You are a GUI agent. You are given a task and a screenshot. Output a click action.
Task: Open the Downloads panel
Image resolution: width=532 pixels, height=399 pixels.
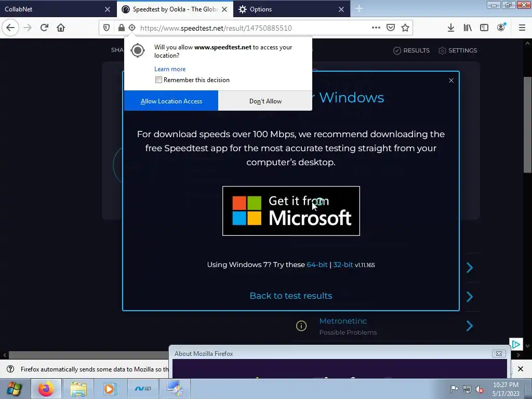[451, 28]
